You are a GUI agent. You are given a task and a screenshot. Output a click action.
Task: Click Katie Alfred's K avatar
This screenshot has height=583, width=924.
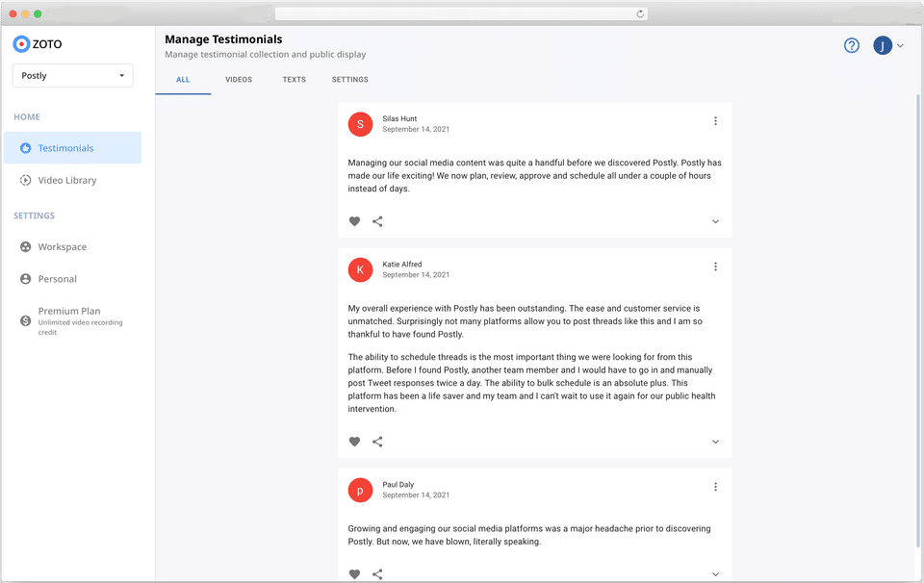coord(360,269)
